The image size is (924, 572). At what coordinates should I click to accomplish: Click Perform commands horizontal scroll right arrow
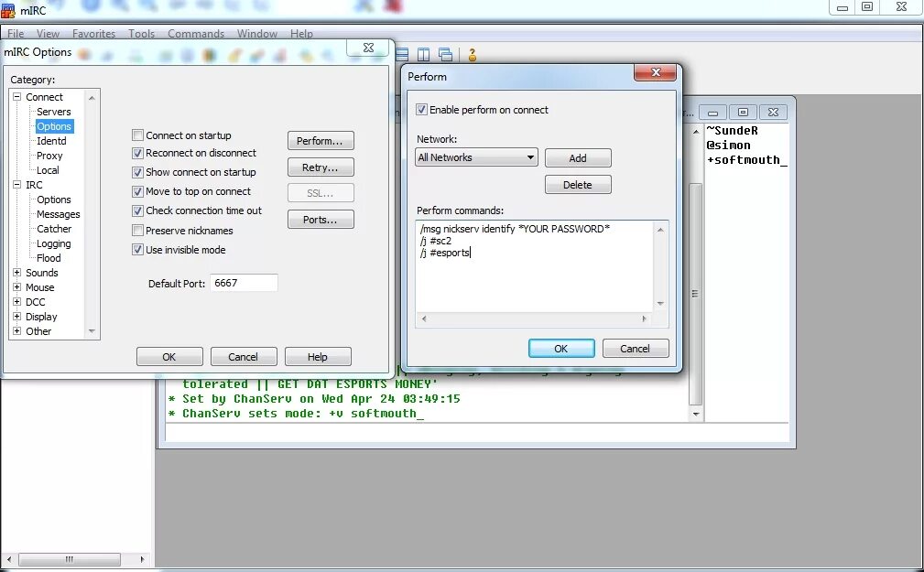pos(644,318)
